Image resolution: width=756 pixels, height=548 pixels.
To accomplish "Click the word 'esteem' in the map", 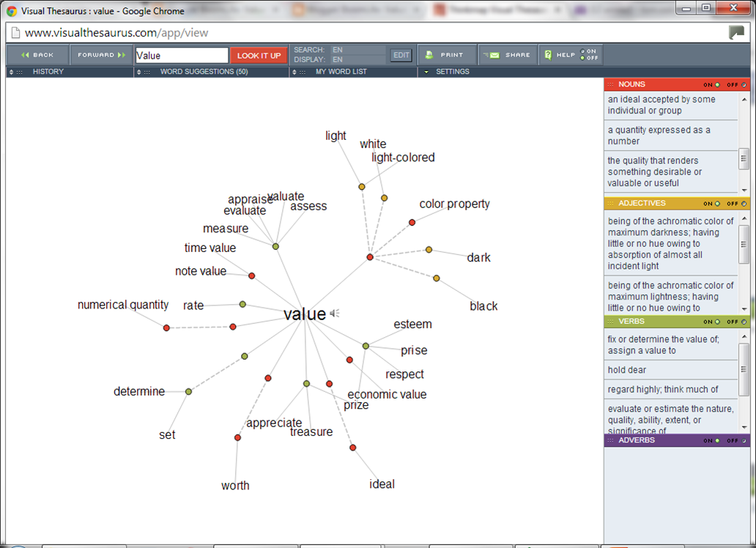I will pos(412,324).
